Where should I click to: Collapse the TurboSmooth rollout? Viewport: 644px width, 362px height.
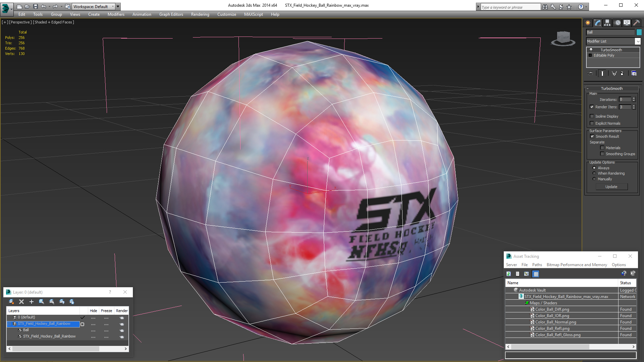612,88
